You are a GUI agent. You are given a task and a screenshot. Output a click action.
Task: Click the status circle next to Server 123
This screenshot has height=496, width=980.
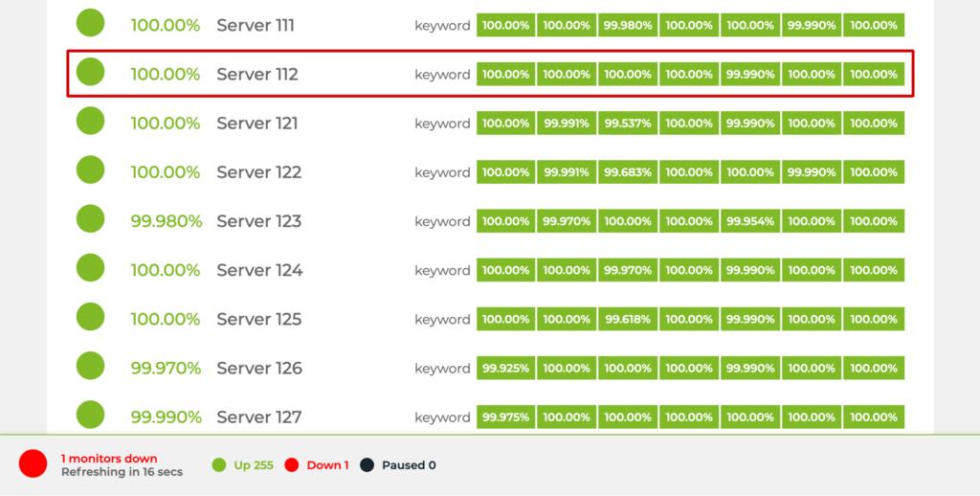coord(90,218)
